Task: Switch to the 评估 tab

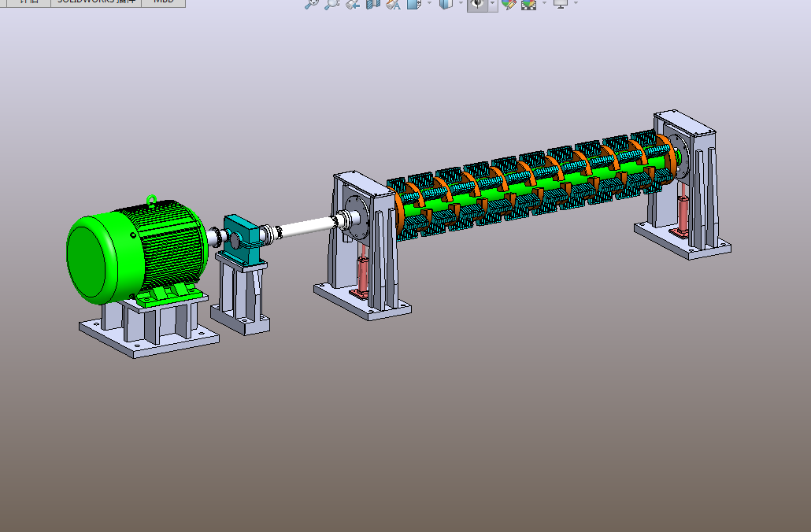Action: (29, 2)
